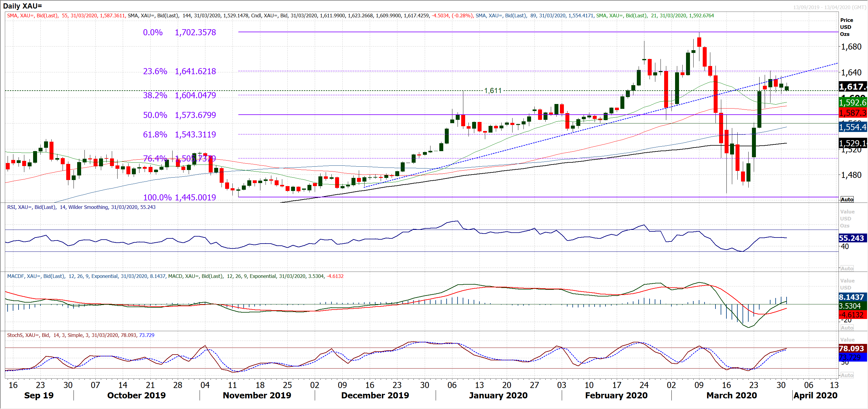The height and width of the screenshot is (409, 868).
Task: Click the Price USD Ozs axis header
Action: point(846,27)
